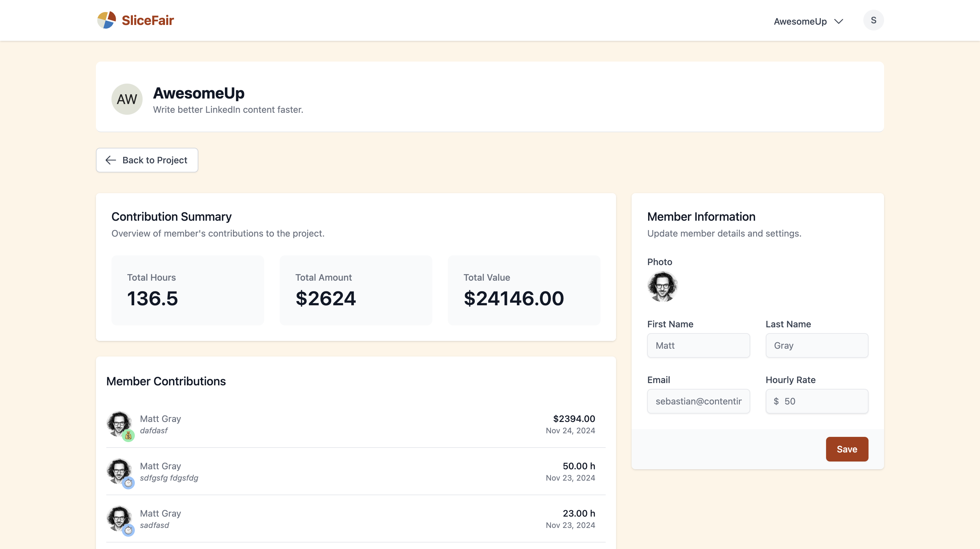Click the Total Value summary card
Image resolution: width=980 pixels, height=549 pixels.
pos(523,290)
